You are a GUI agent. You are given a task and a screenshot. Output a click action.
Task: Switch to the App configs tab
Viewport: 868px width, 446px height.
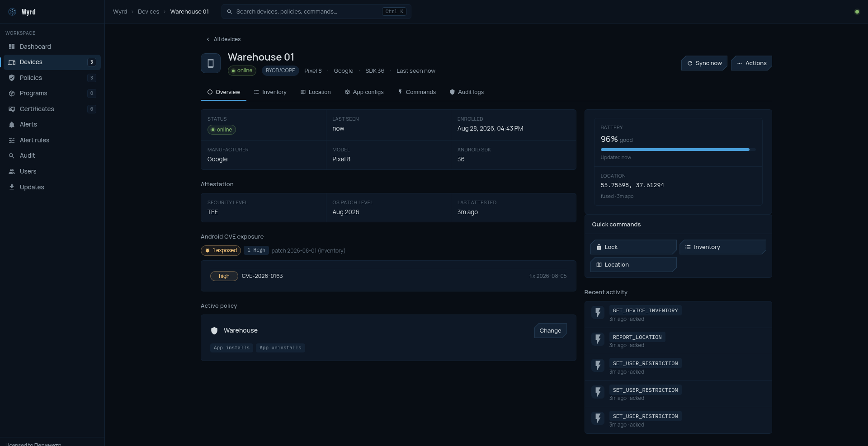[364, 92]
